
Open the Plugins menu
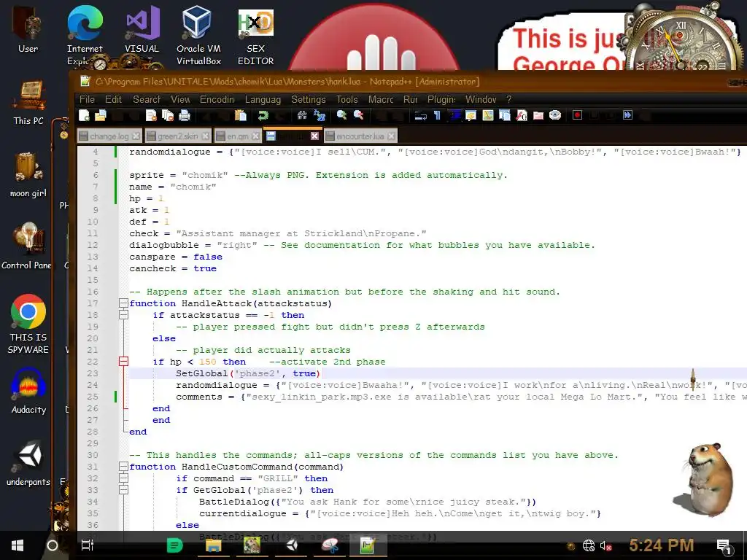click(441, 99)
